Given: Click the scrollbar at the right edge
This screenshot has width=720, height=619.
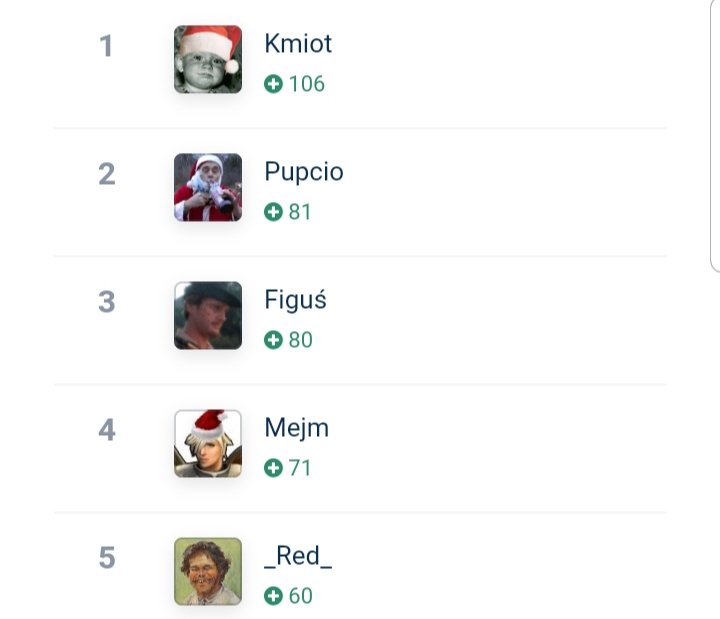Looking at the screenshot, I should point(715,136).
